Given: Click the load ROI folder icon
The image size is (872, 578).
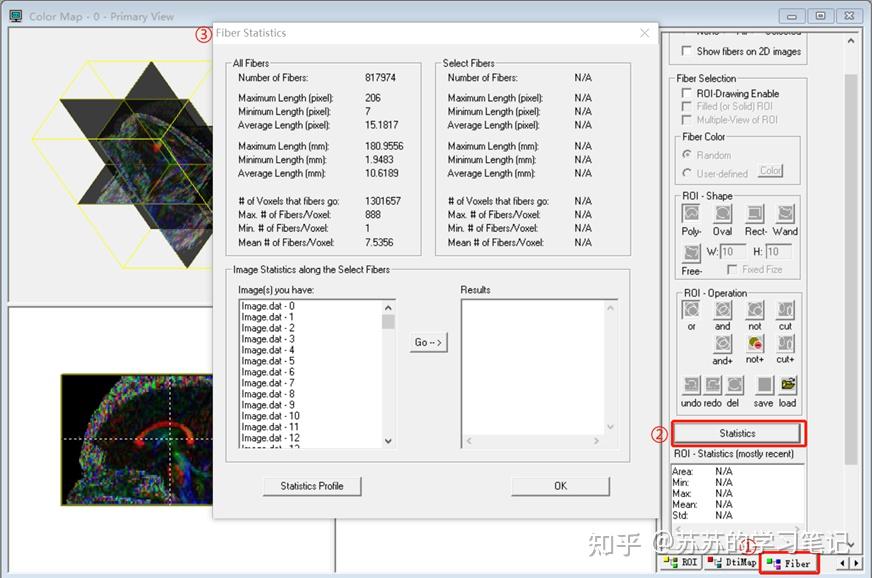Looking at the screenshot, I should coord(788,385).
